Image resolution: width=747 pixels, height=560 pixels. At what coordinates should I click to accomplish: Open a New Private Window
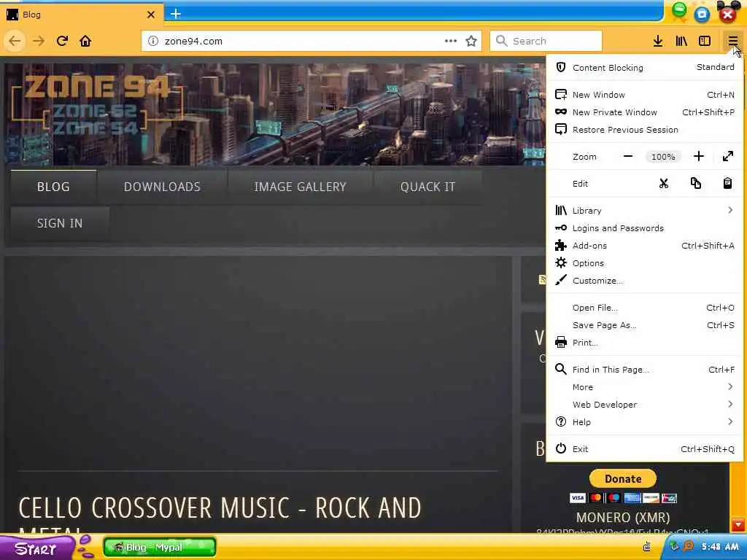(645, 112)
